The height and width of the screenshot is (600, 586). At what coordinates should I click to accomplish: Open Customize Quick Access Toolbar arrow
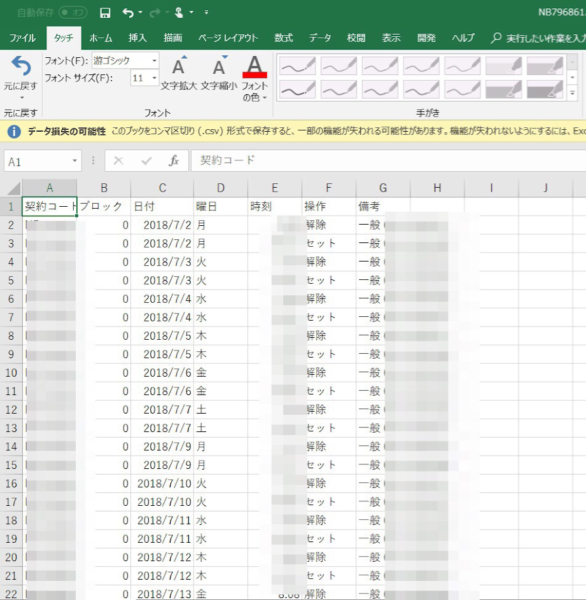coord(206,13)
